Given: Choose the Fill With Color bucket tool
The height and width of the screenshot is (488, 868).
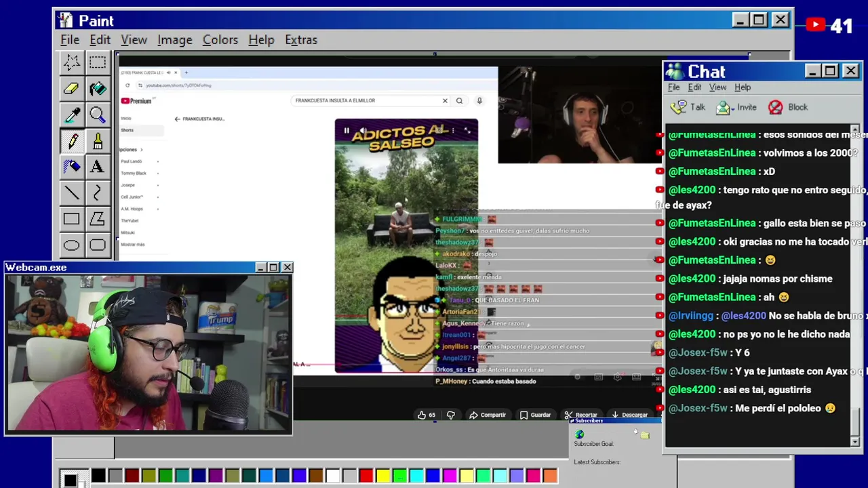Looking at the screenshot, I should (x=98, y=88).
